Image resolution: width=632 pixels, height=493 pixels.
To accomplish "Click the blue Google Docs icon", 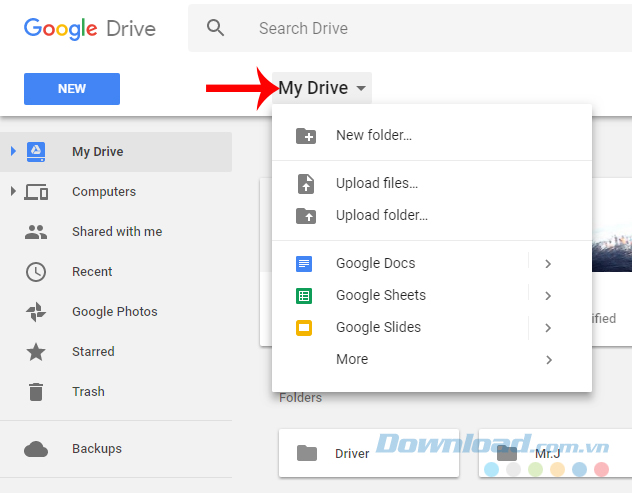I will coord(304,264).
